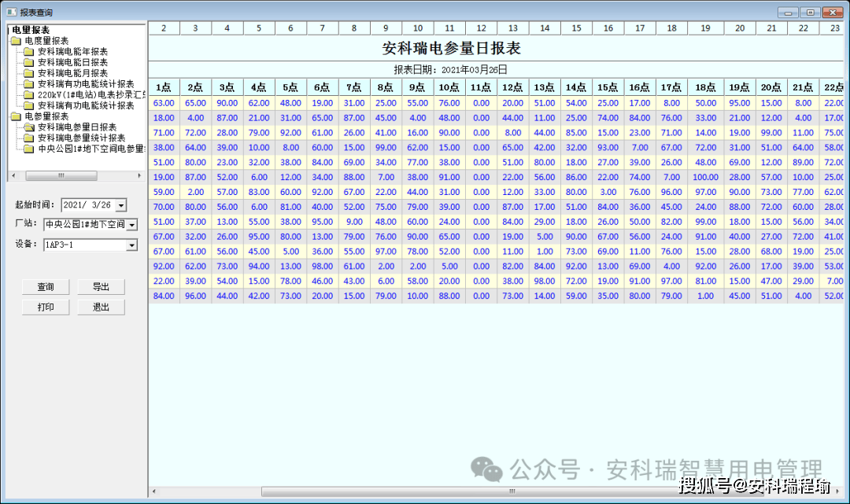
Task: Select 安科瑞电能年报表 in the tree
Action: tap(72, 51)
